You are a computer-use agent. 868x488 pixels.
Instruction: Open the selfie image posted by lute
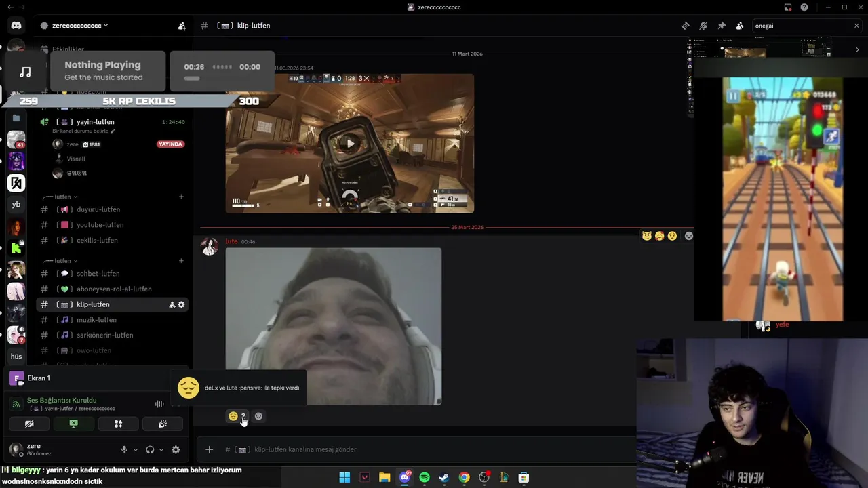click(334, 326)
